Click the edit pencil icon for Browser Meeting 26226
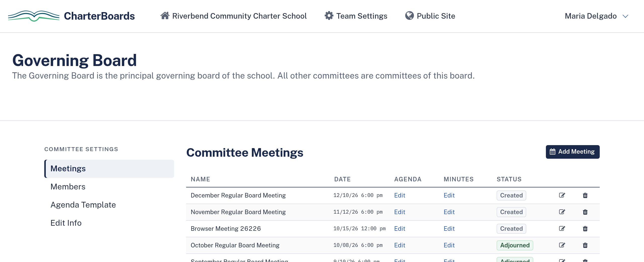This screenshot has width=644, height=262. [x=562, y=228]
